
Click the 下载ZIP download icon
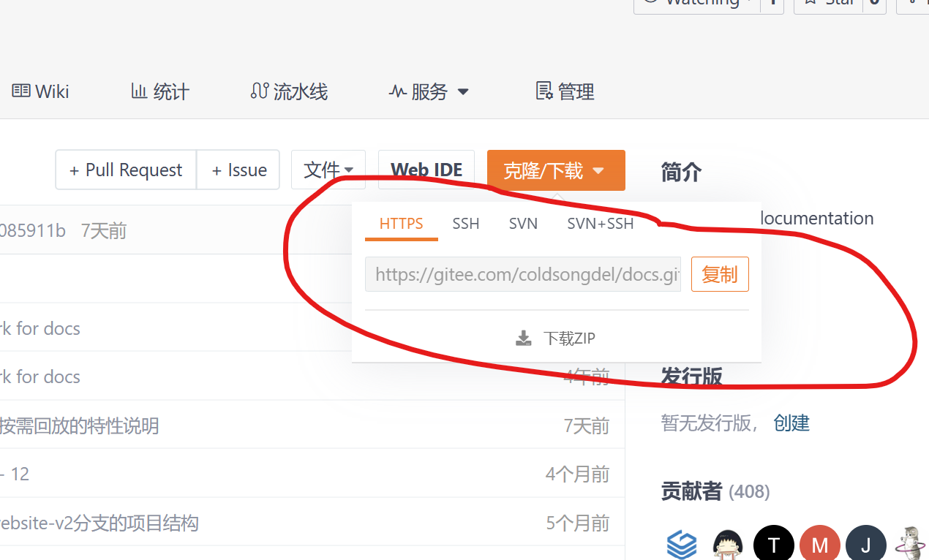coord(523,338)
